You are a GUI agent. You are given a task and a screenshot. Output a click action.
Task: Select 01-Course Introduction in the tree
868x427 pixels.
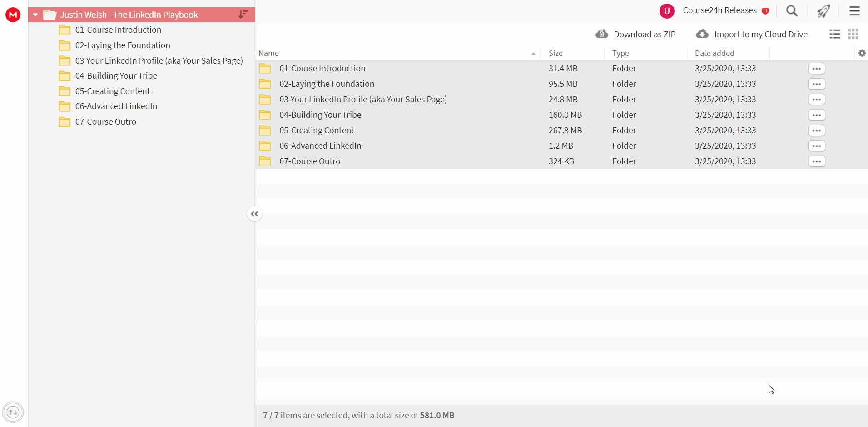118,30
